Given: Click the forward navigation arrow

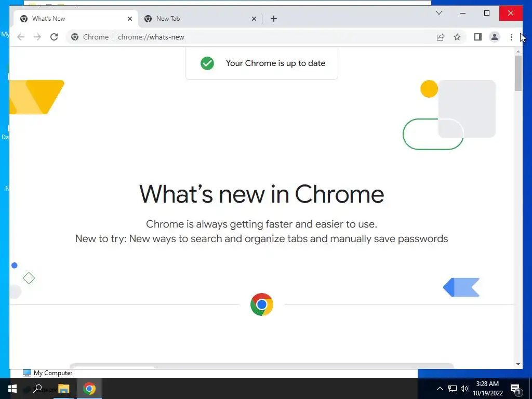Looking at the screenshot, I should [x=37, y=37].
